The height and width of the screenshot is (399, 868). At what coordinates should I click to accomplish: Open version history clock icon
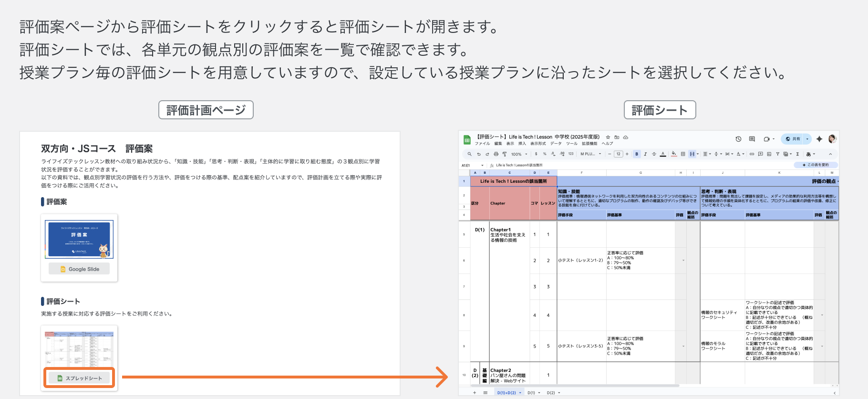738,139
